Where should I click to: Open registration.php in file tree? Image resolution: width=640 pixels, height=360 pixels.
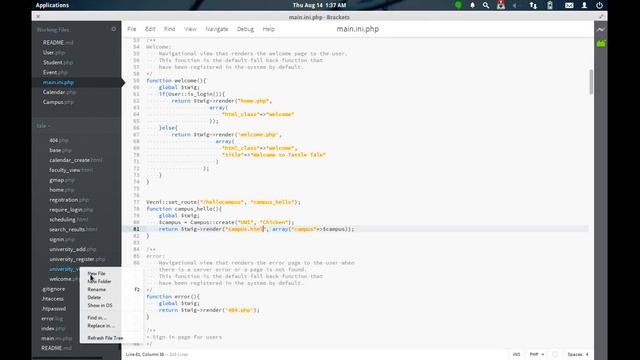click(69, 200)
